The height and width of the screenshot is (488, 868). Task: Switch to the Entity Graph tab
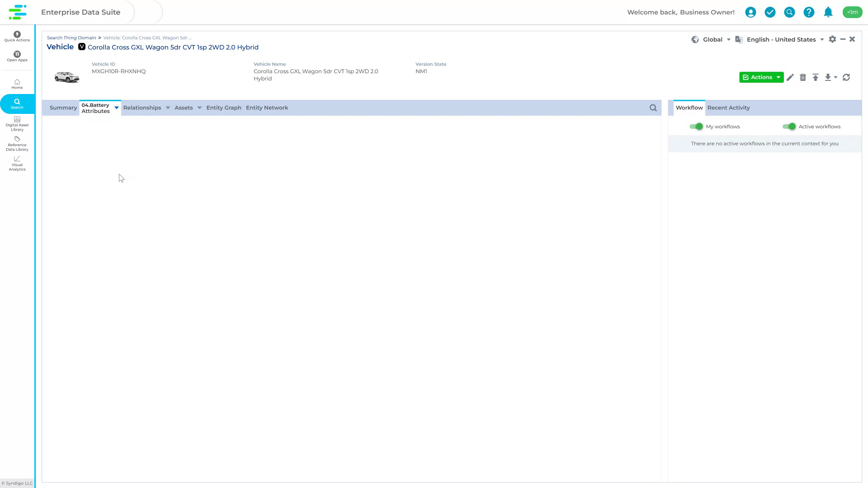click(223, 108)
